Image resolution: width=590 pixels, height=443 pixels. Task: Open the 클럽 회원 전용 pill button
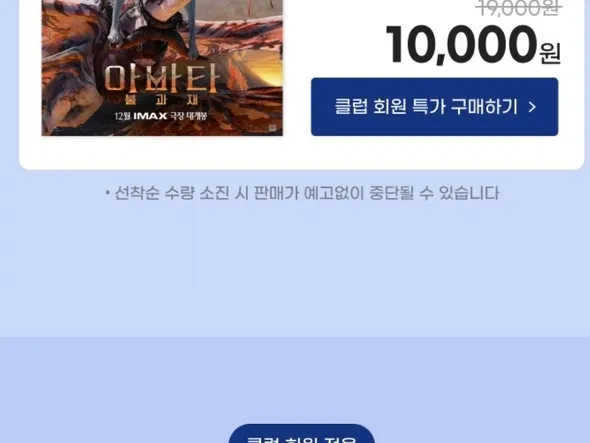tap(302, 434)
